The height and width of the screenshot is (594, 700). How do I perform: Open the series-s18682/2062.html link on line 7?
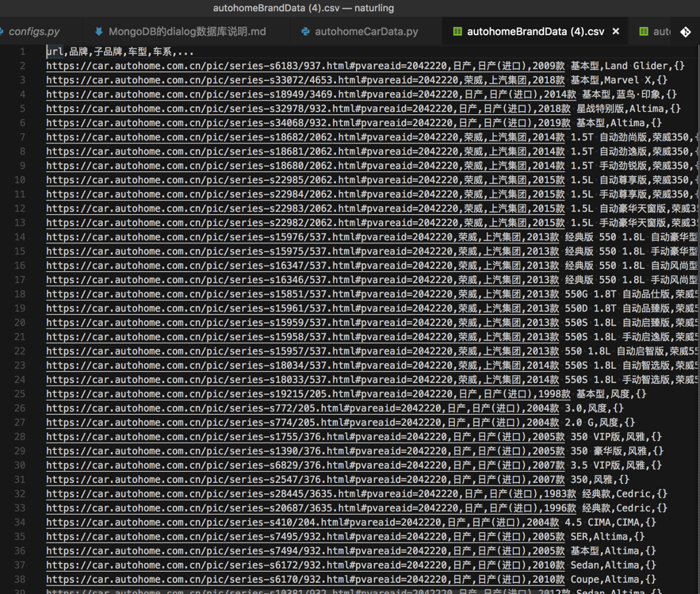click(x=305, y=137)
